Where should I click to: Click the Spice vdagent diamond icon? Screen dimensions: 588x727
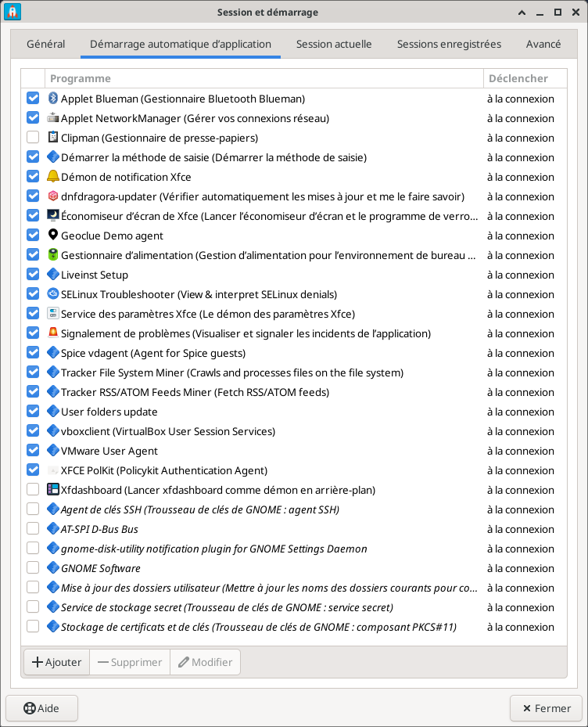[x=53, y=352]
